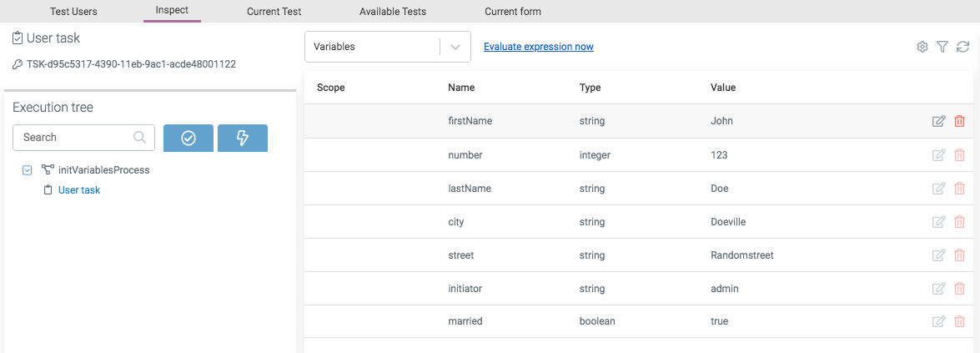
Task: Click the value Randomstreet
Action: 742,255
